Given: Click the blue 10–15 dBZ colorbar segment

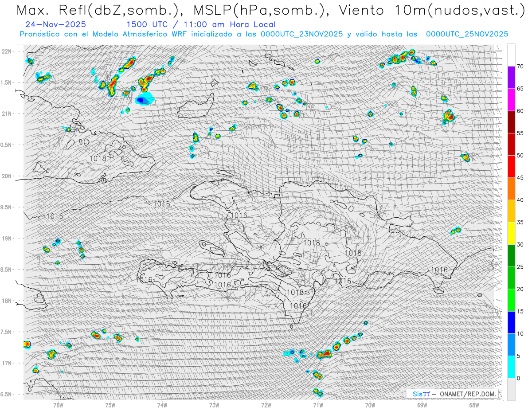Looking at the screenshot, I should (x=511, y=322).
